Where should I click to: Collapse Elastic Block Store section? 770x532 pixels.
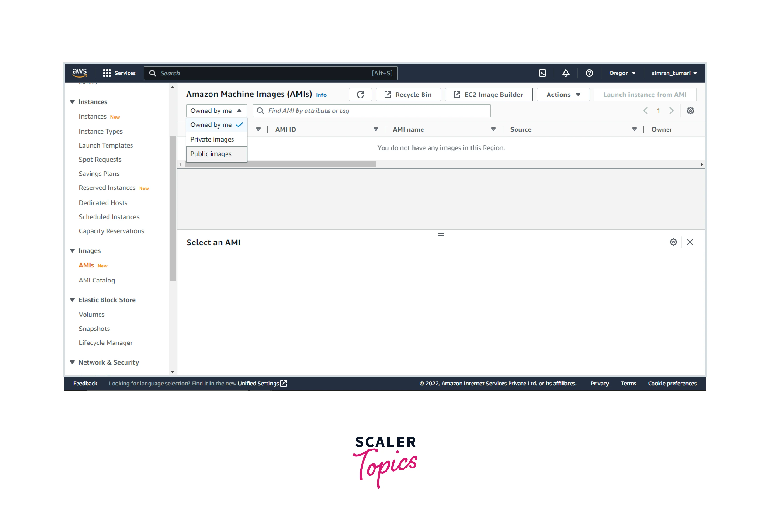point(72,300)
